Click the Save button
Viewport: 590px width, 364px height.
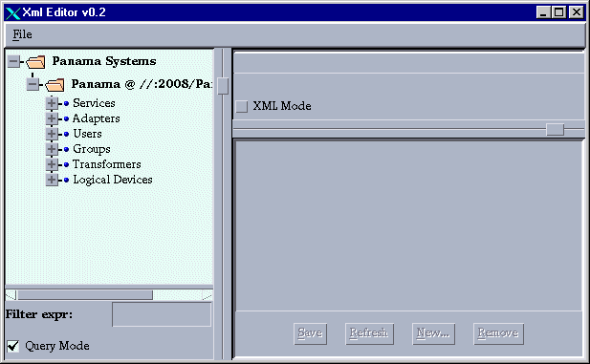pyautogui.click(x=310, y=333)
